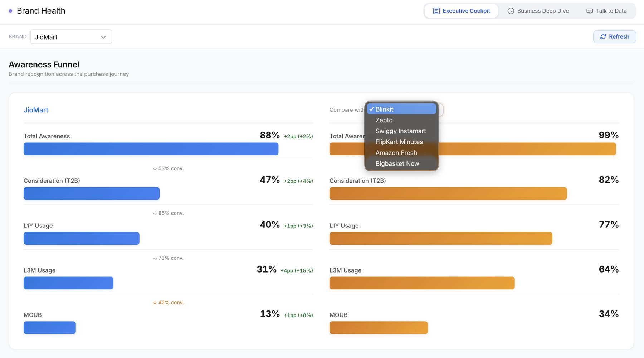Choose Amazon Fresh option

(x=401, y=153)
